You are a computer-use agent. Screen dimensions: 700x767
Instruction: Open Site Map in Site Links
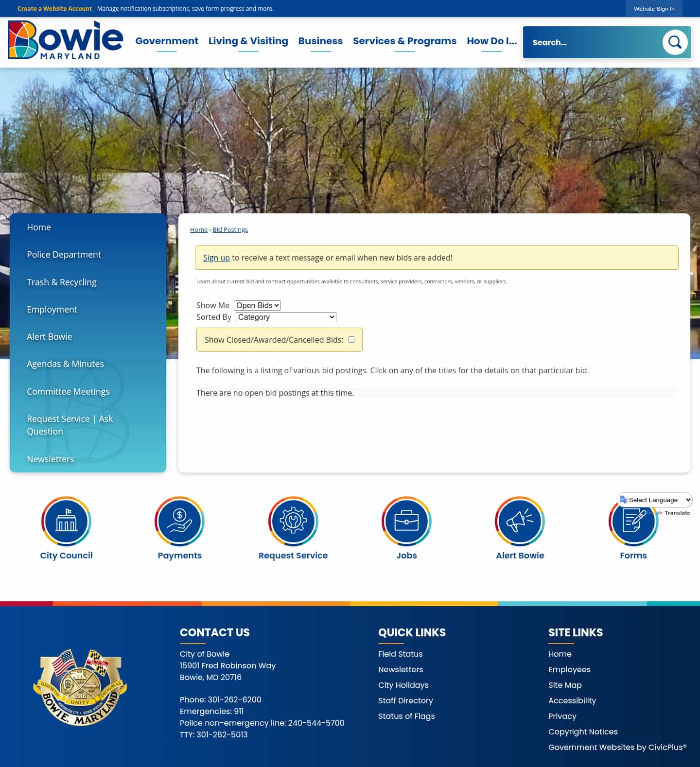point(565,685)
